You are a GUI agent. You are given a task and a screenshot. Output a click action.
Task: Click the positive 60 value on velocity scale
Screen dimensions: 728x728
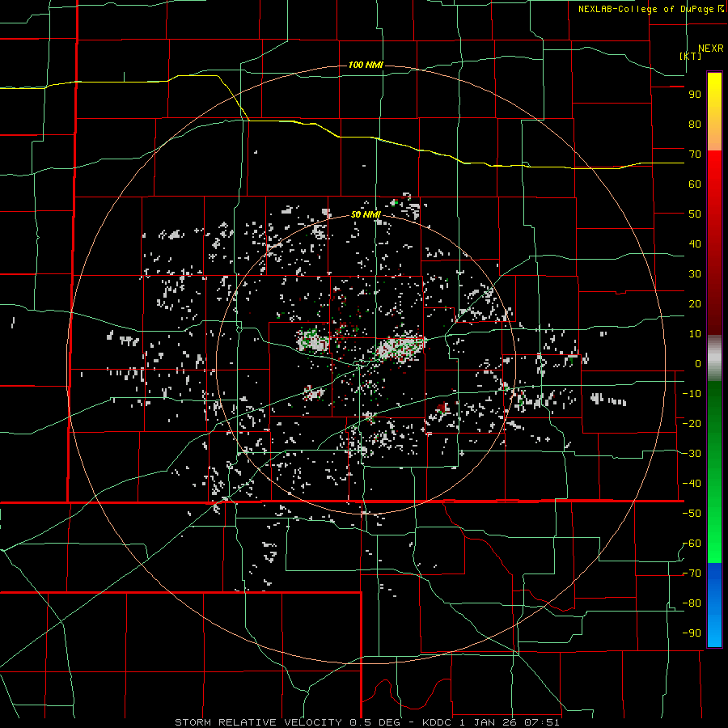tap(695, 184)
